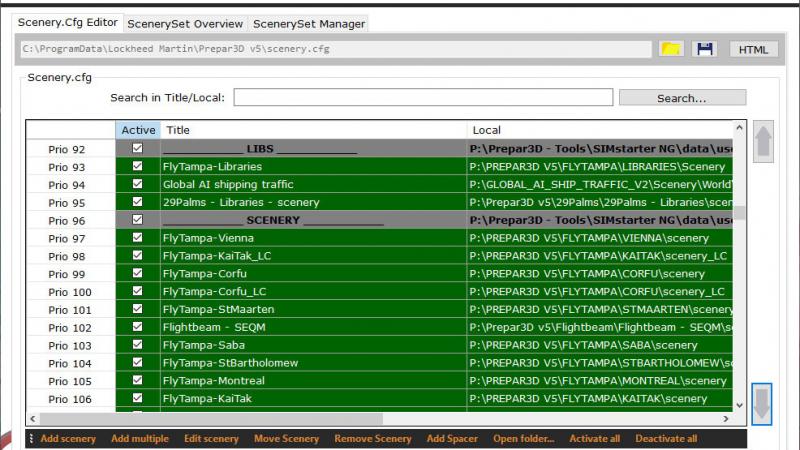Viewport: 800px width, 450px height.
Task: Select the Prio 97 row label
Action: point(67,239)
